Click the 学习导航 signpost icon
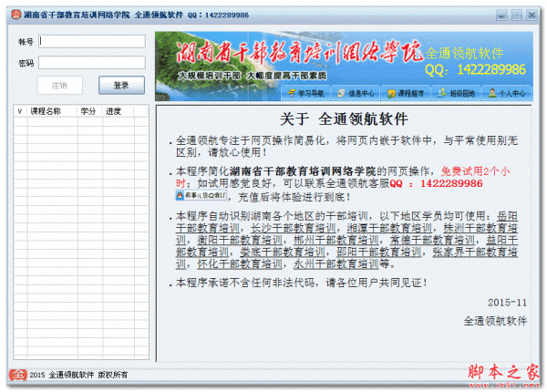The height and width of the screenshot is (392, 547). pos(292,93)
